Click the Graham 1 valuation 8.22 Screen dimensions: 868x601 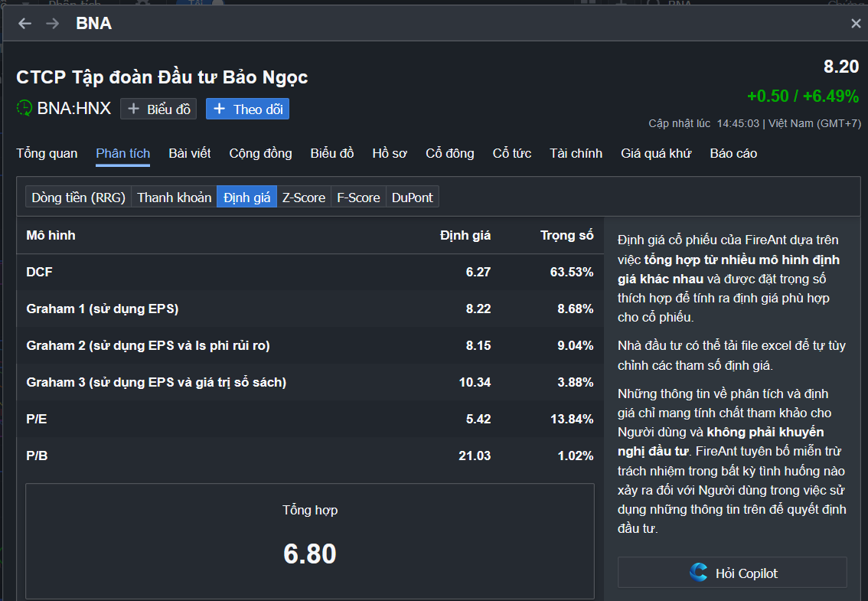click(x=478, y=309)
